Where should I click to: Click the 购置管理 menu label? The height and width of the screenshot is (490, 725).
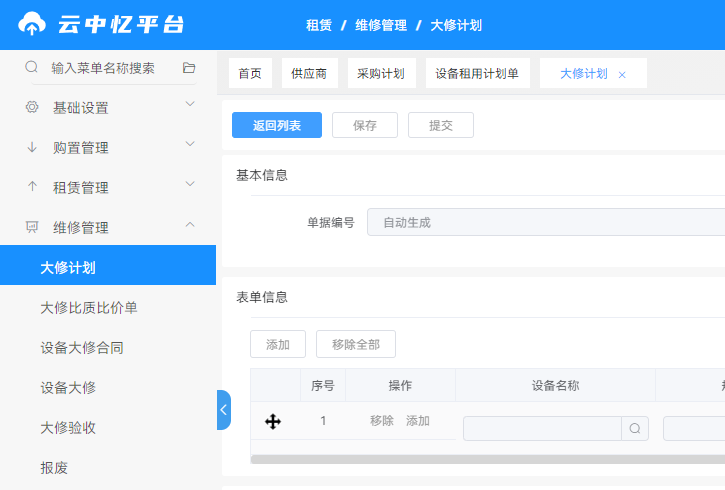(x=80, y=148)
